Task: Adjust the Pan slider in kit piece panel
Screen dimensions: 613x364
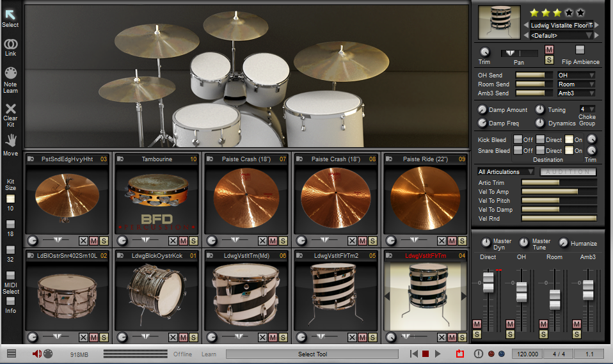Action: [520, 53]
